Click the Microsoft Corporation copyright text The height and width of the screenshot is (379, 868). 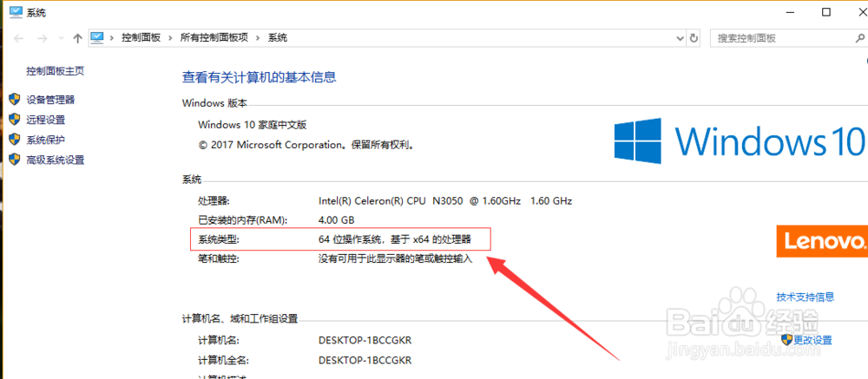click(306, 145)
